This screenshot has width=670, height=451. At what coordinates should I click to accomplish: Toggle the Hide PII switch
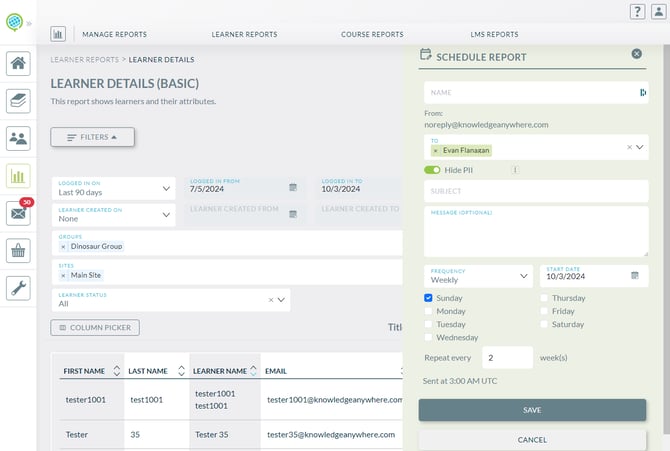[x=432, y=170]
